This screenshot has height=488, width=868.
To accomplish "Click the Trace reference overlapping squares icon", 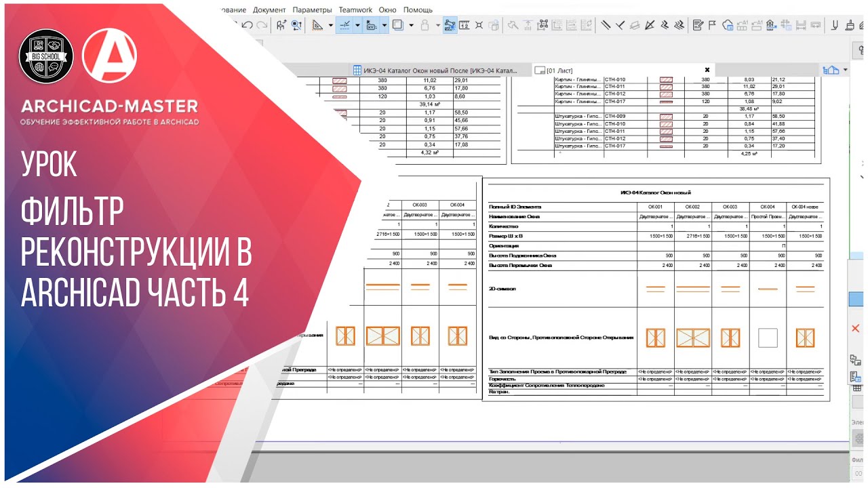I will [x=397, y=25].
